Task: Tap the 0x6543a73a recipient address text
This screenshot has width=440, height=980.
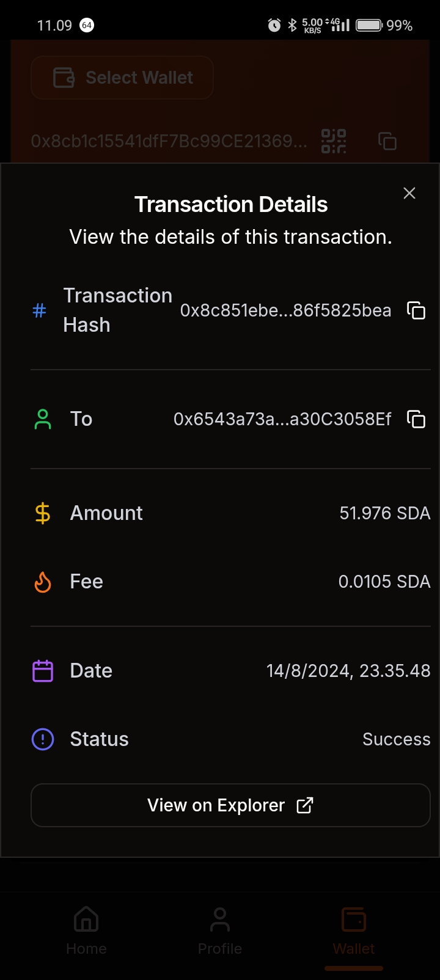Action: tap(282, 419)
